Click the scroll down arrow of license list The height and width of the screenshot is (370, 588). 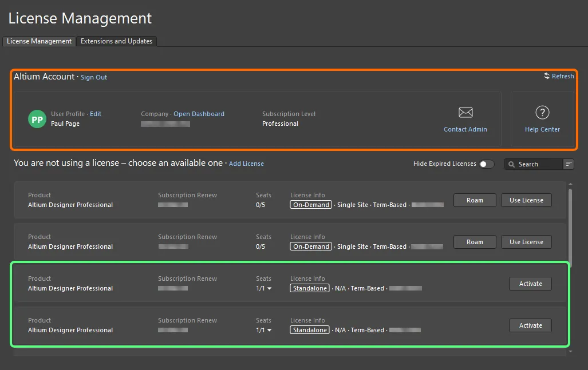[570, 351]
